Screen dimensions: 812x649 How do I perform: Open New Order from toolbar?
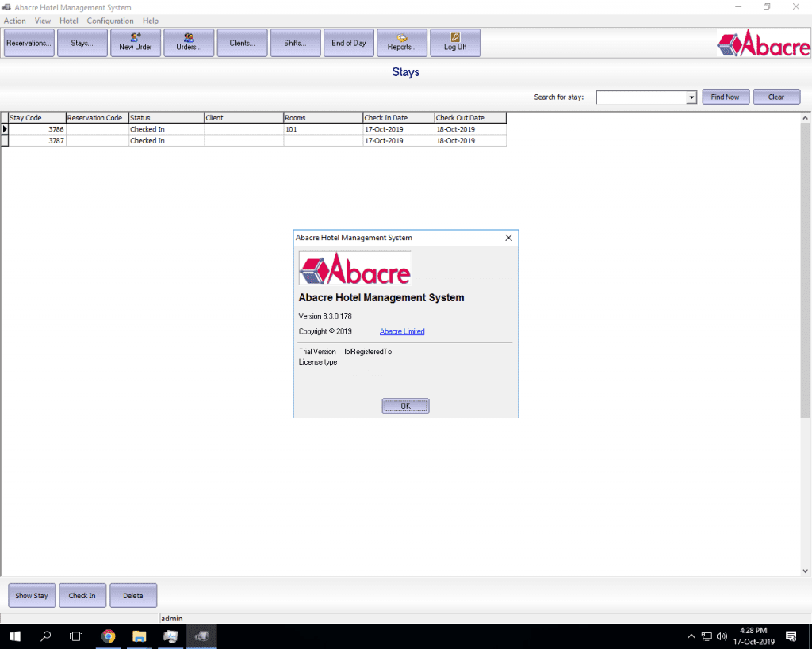[136, 43]
